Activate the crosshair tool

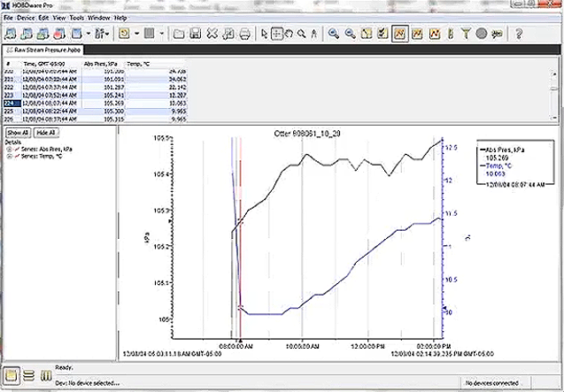[276, 34]
